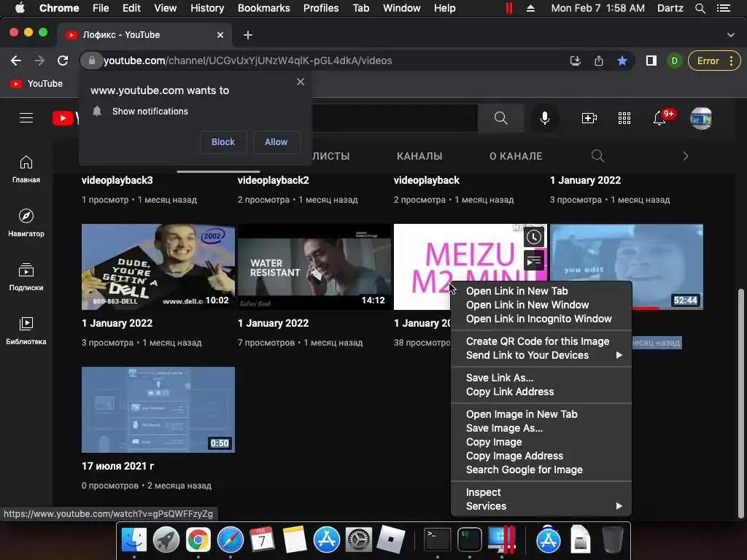Switch to the КАНАЛЫ channel tab
The width and height of the screenshot is (747, 560).
[419, 156]
